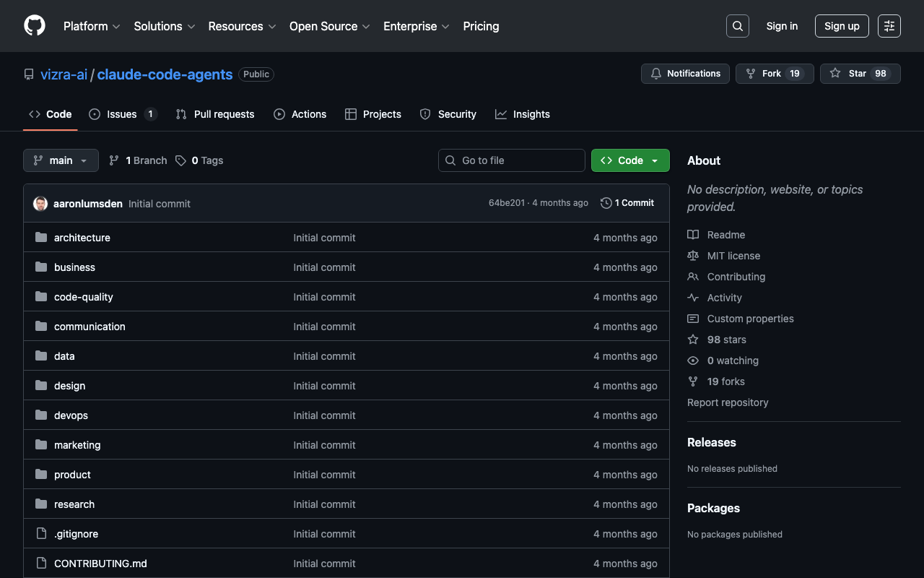Screen dimensions: 924x578
Task: Open the green Code dropdown
Action: click(x=629, y=160)
